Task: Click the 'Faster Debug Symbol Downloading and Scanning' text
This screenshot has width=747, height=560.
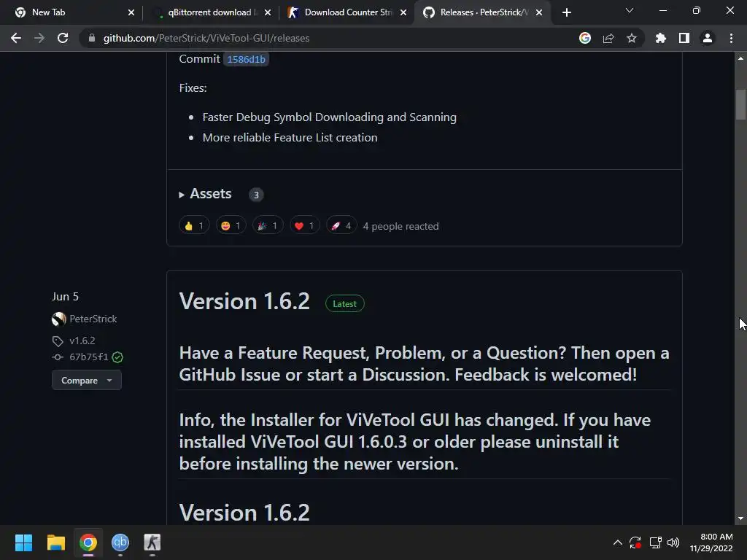Action: tap(329, 117)
